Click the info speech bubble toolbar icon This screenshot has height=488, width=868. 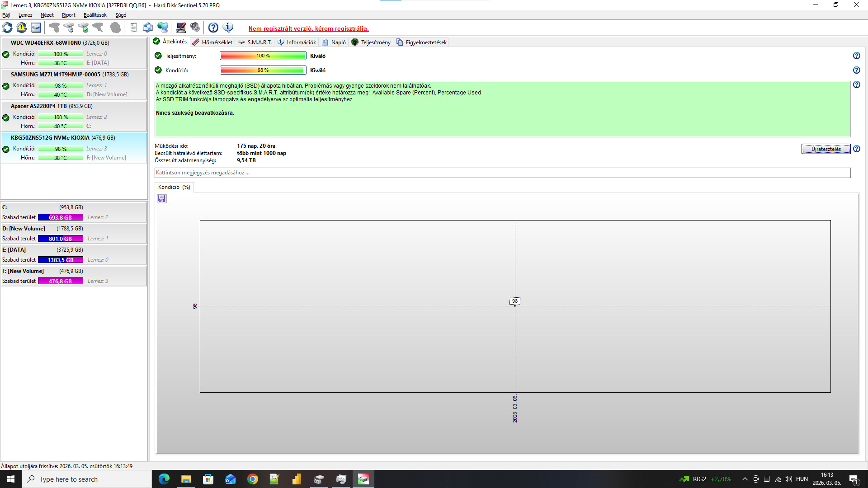coord(228,28)
